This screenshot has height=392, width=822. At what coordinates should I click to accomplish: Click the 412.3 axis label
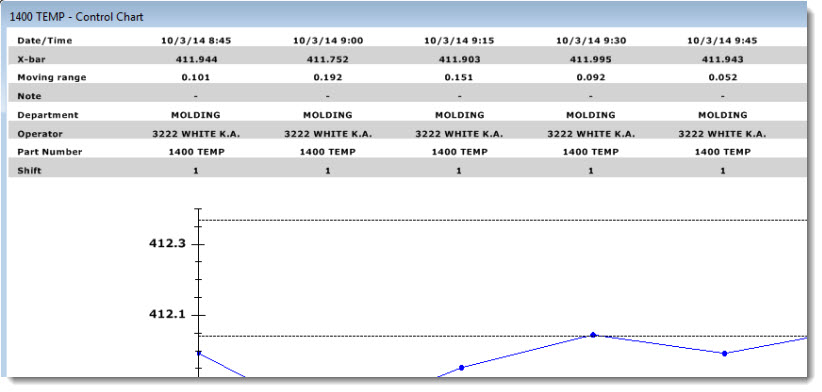coord(167,243)
